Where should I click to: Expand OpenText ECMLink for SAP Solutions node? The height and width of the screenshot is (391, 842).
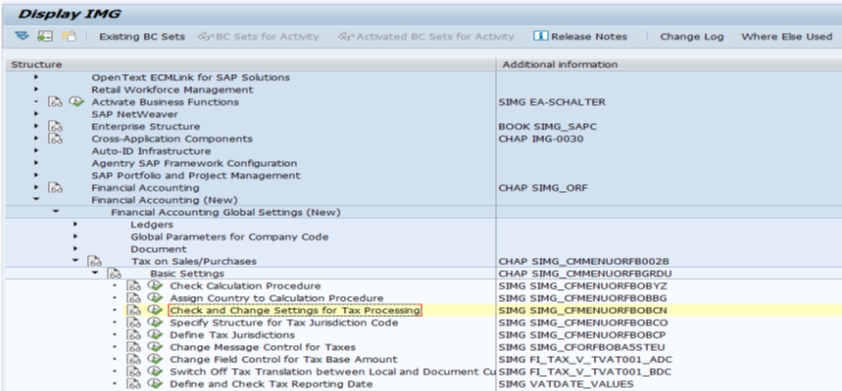(x=36, y=77)
